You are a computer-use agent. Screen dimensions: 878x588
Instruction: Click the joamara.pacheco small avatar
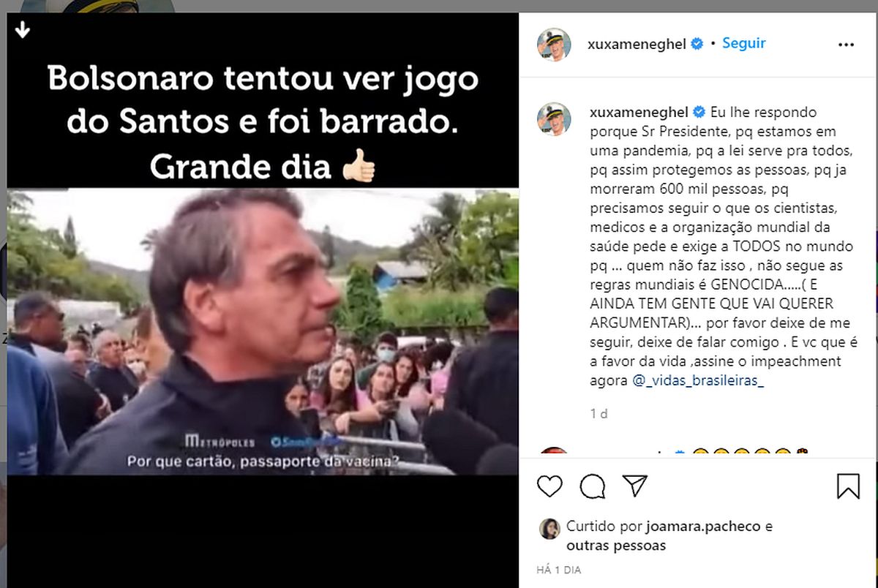pos(549,529)
